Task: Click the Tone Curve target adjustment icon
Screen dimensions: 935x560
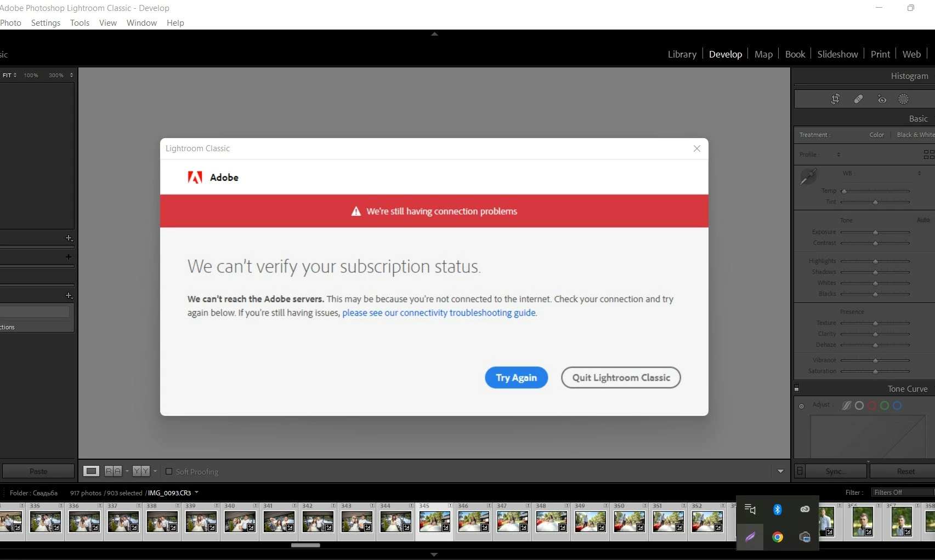Action: [x=801, y=406]
